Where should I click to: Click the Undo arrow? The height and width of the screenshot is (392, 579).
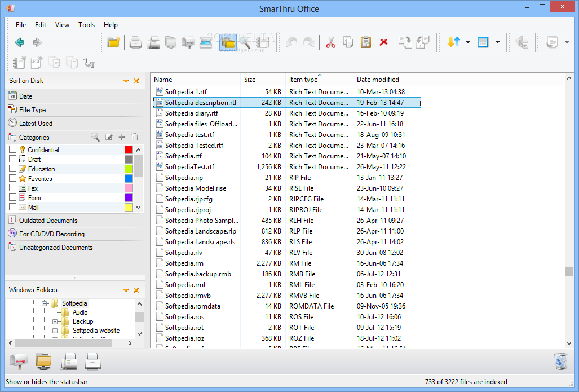coord(291,42)
